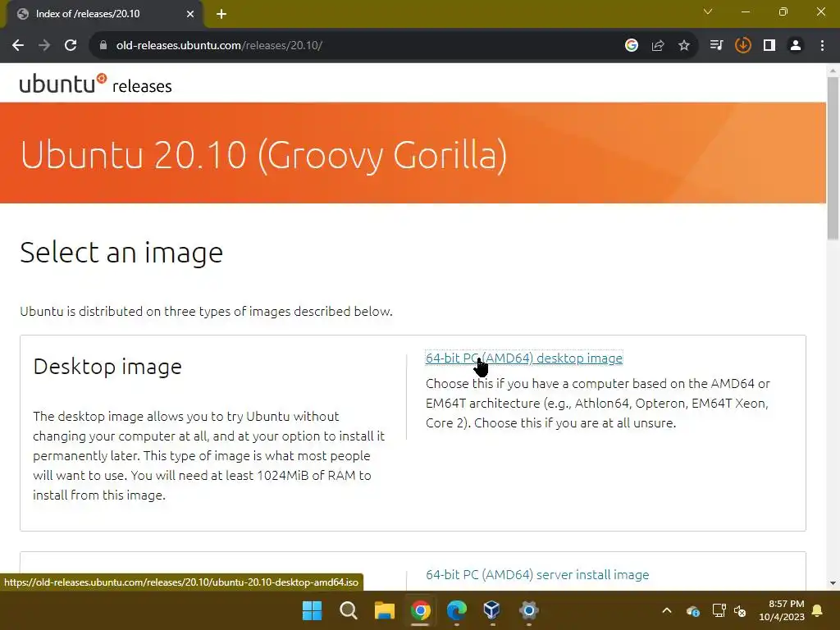
Task: Open the Chrome profile icon
Action: (796, 46)
